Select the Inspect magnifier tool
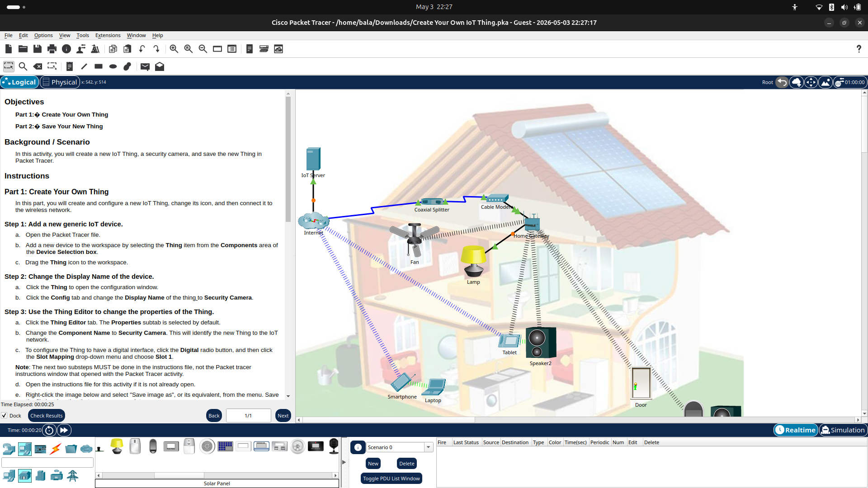This screenshot has width=868, height=488. pyautogui.click(x=23, y=66)
